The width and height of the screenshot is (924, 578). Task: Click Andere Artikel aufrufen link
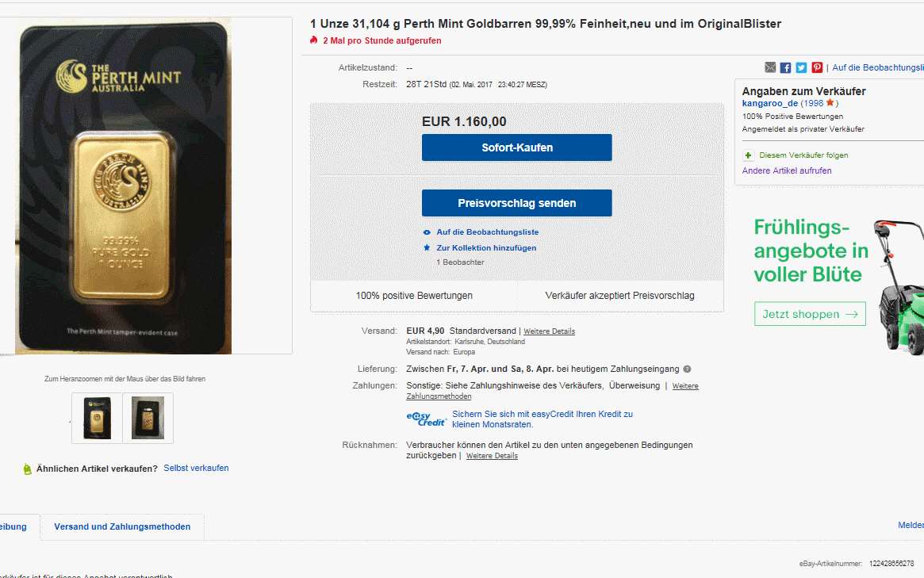tap(787, 171)
